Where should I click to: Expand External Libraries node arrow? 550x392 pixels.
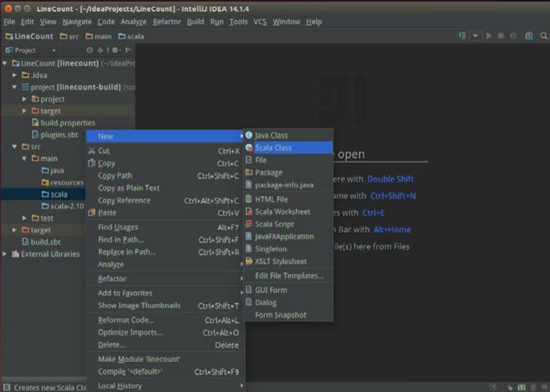(x=5, y=254)
